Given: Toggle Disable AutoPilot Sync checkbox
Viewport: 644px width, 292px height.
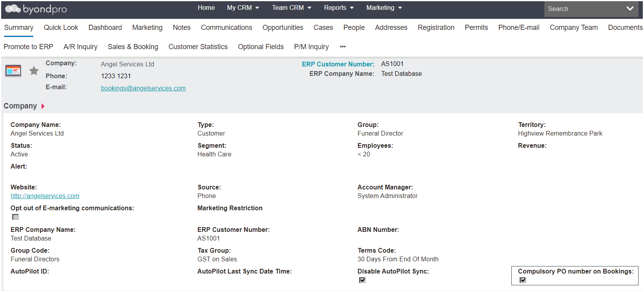Looking at the screenshot, I should 362,280.
